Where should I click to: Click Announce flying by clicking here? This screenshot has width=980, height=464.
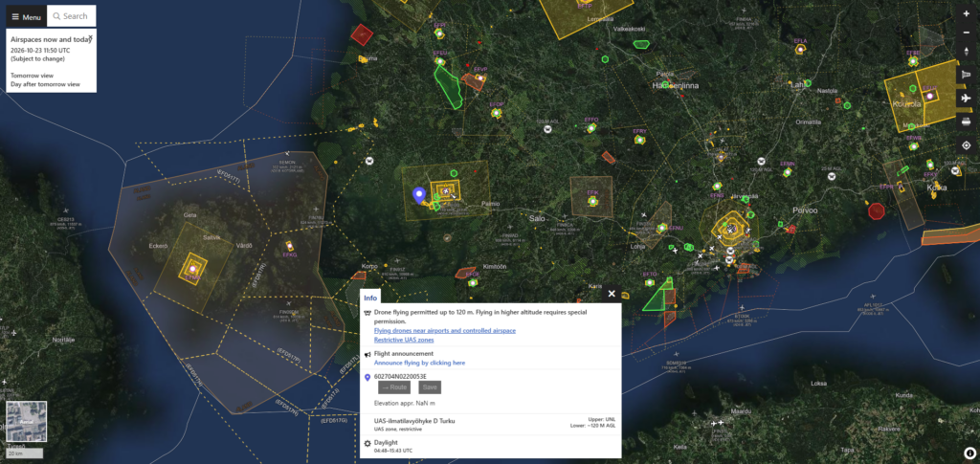pyautogui.click(x=419, y=363)
